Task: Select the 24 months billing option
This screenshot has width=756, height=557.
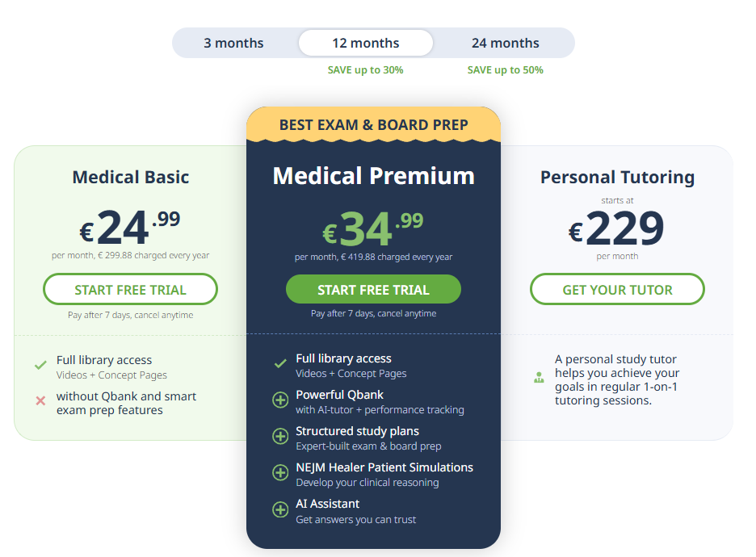Action: 505,43
